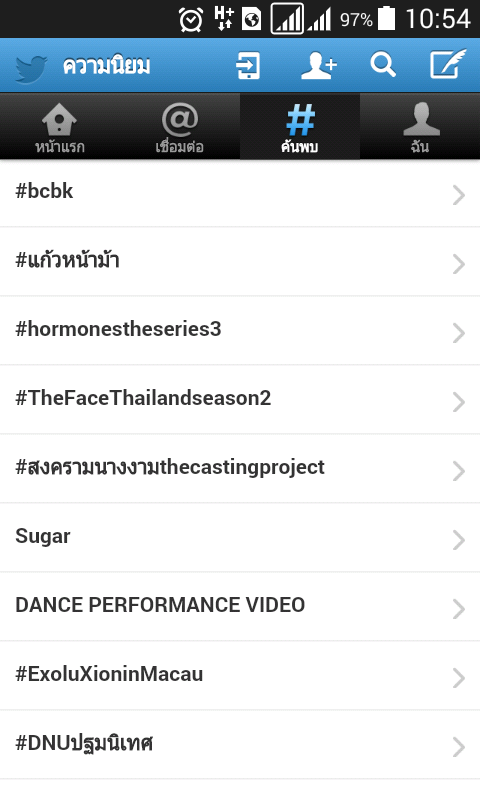
Task: Open the sign-in arrow icon in header
Action: point(248,66)
